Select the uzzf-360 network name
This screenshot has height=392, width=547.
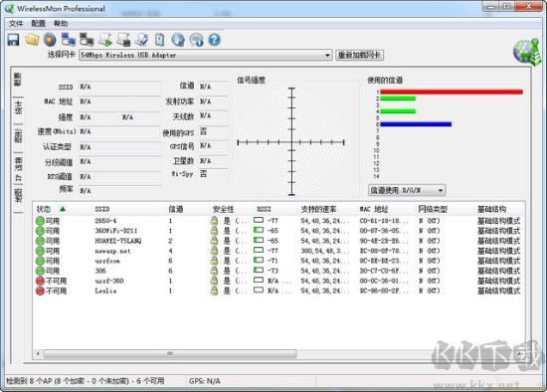click(109, 281)
